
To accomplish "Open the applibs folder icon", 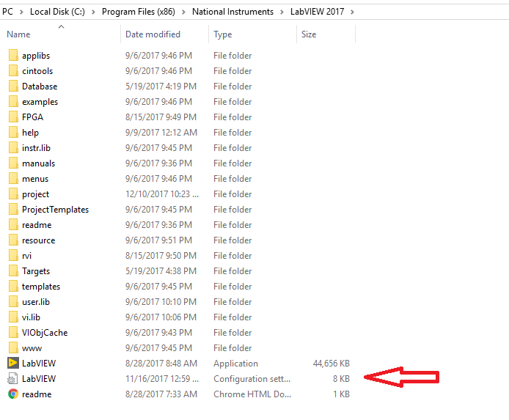I will click(x=13, y=56).
